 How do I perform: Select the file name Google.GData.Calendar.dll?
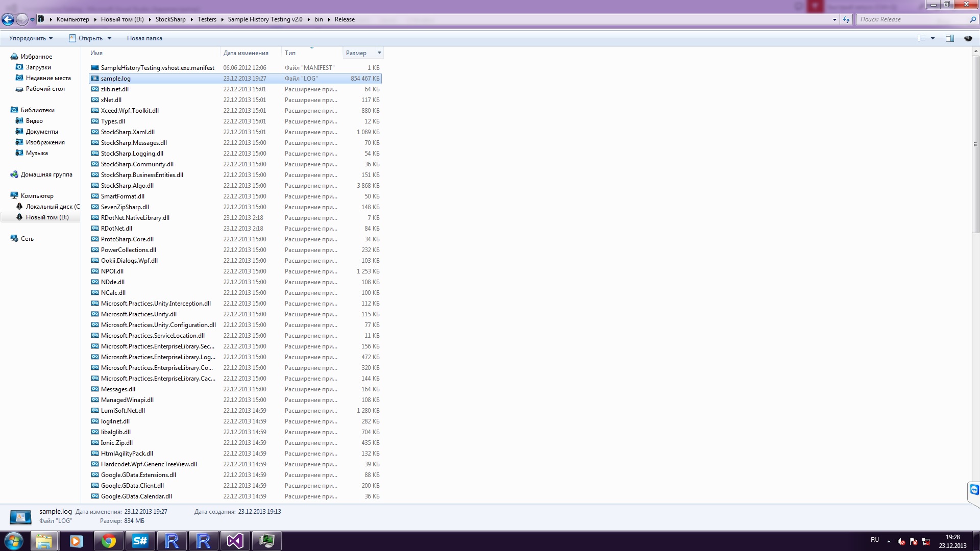pyautogui.click(x=136, y=496)
